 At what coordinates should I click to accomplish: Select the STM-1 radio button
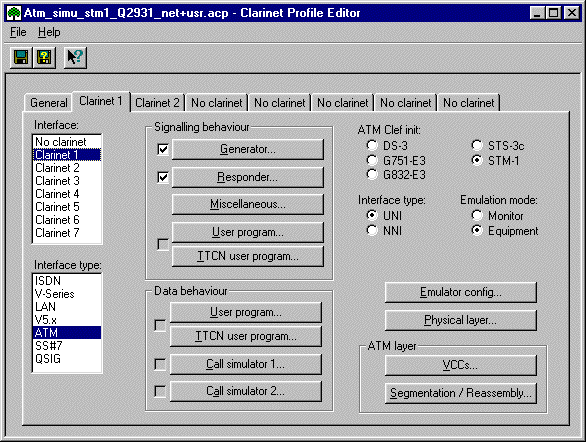(477, 161)
